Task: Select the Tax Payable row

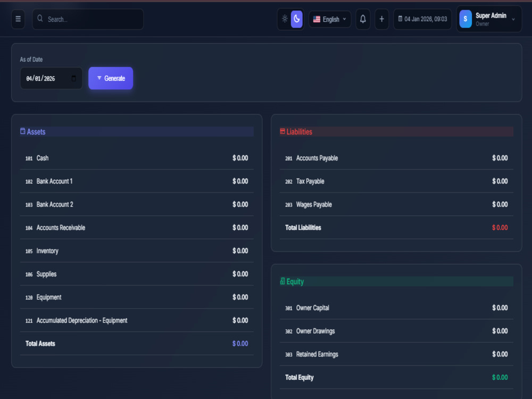Action: point(396,181)
